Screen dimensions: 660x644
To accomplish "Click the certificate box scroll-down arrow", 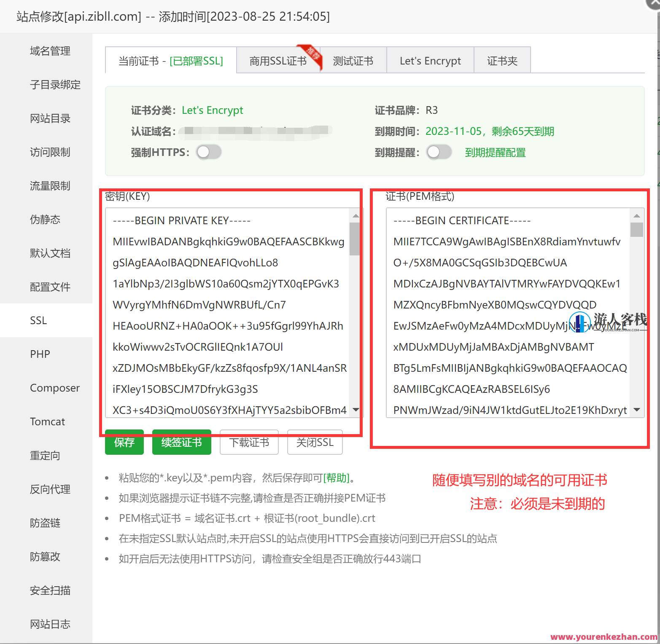I will tap(637, 410).
